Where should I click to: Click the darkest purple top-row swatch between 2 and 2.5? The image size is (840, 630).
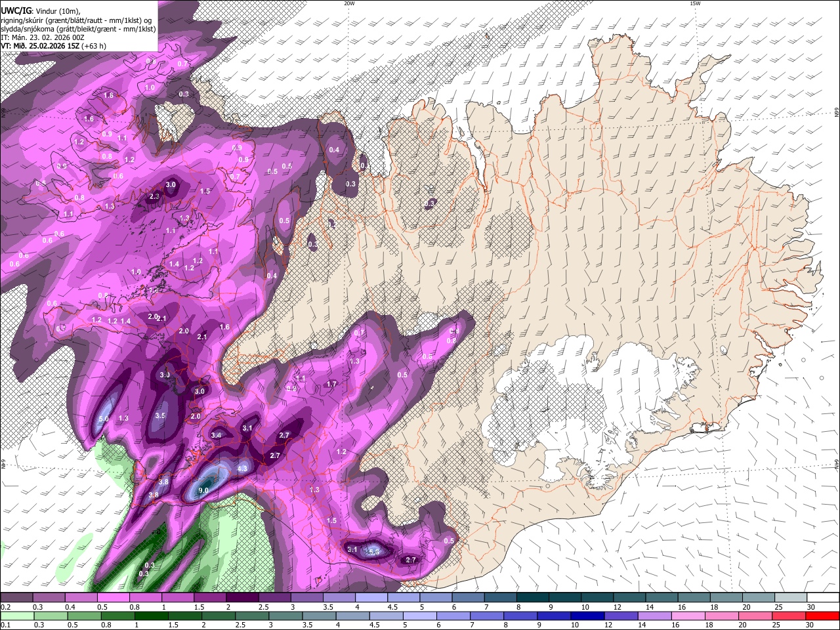242,598
